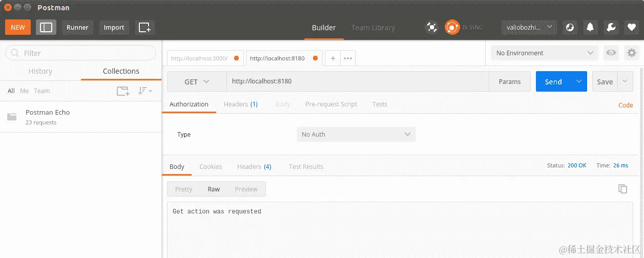
Task: Open the Runner
Action: click(x=77, y=27)
